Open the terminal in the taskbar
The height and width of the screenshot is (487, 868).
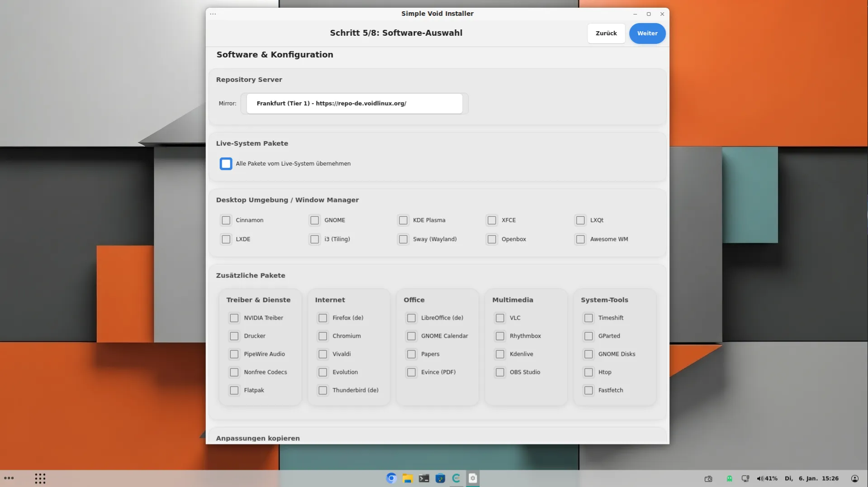coord(424,478)
